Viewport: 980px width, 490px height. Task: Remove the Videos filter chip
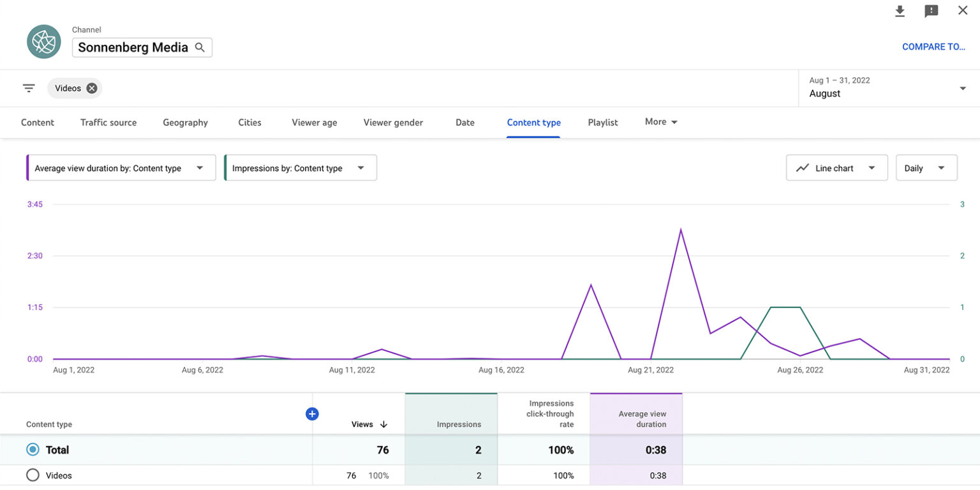[91, 88]
